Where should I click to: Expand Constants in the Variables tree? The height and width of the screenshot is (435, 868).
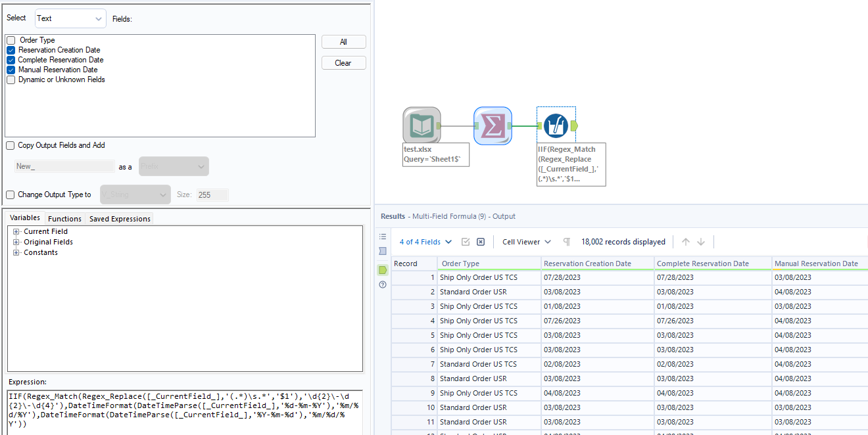16,252
